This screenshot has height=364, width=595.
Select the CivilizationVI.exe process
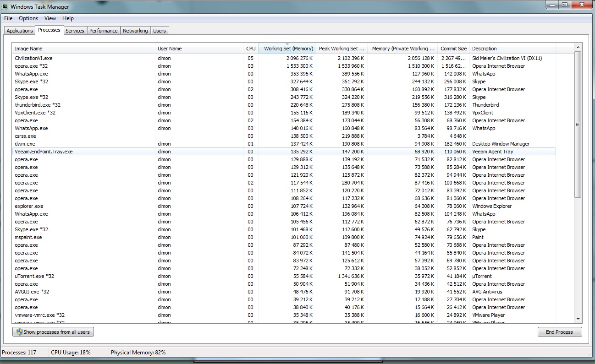coord(284,58)
